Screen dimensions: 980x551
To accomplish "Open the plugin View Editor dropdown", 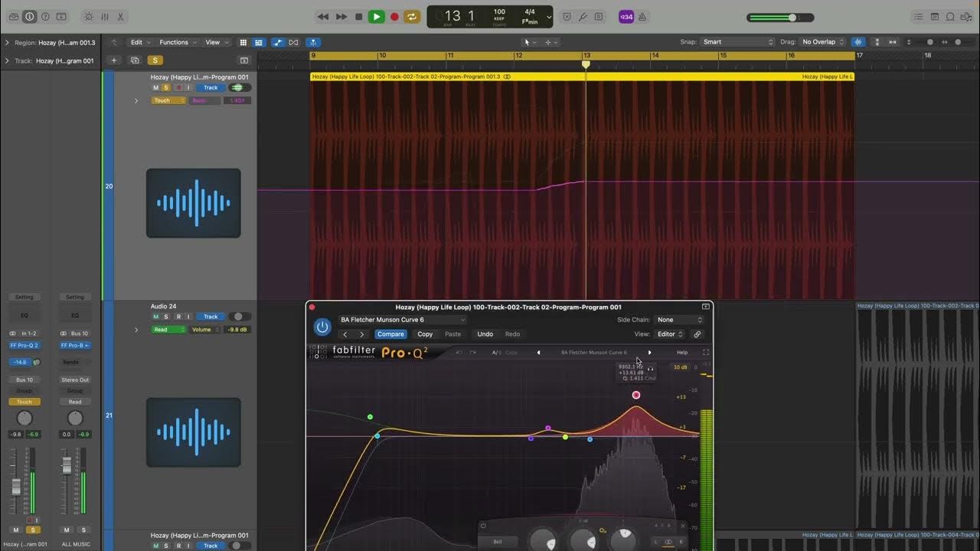I will (670, 334).
